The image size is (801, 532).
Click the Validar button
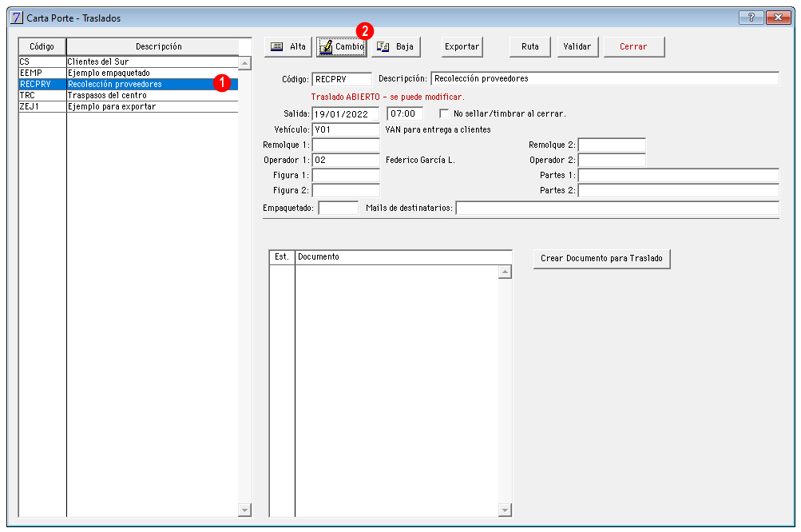577,46
